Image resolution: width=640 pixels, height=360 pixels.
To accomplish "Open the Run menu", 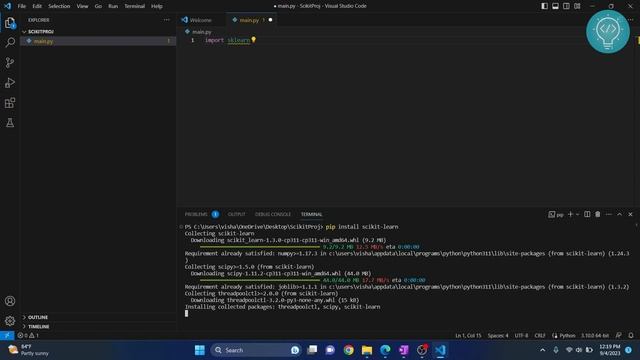I will 113,6.
